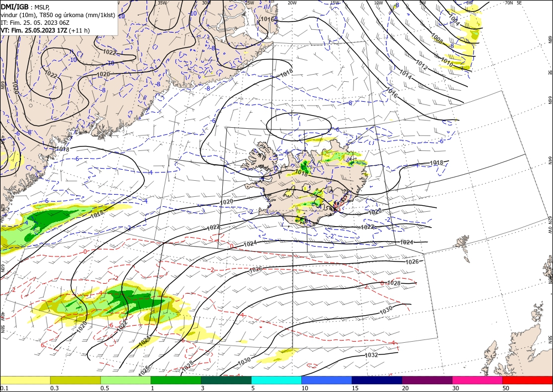Click the '64N' latitude label

coord(550,160)
